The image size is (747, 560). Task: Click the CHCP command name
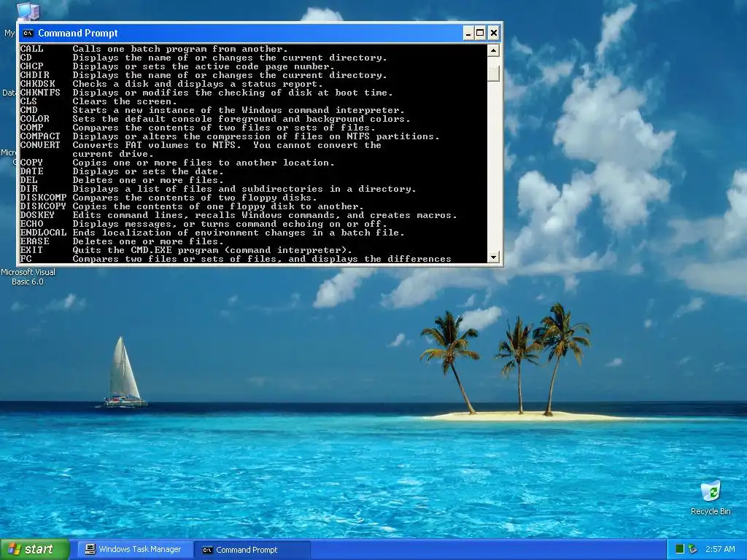(x=31, y=66)
